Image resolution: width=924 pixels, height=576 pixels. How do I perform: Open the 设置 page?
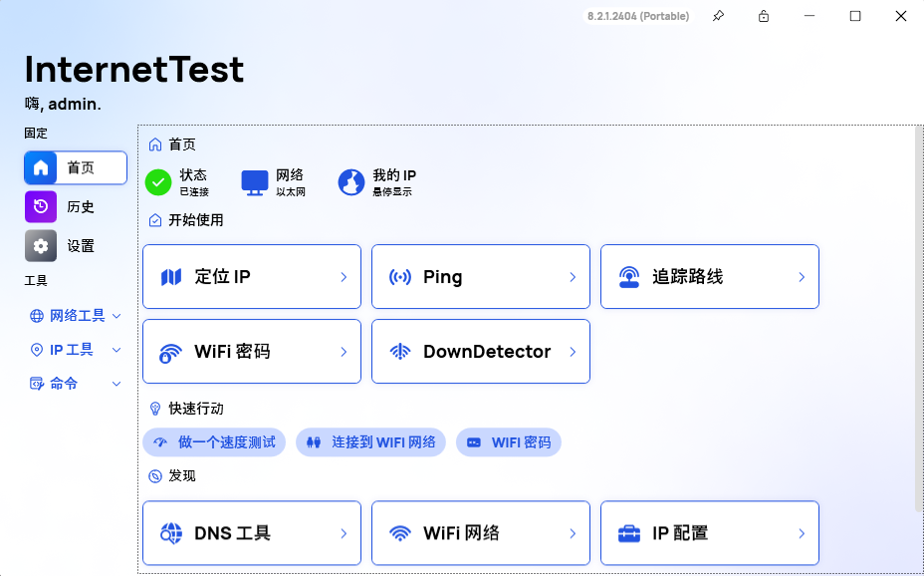coord(75,245)
